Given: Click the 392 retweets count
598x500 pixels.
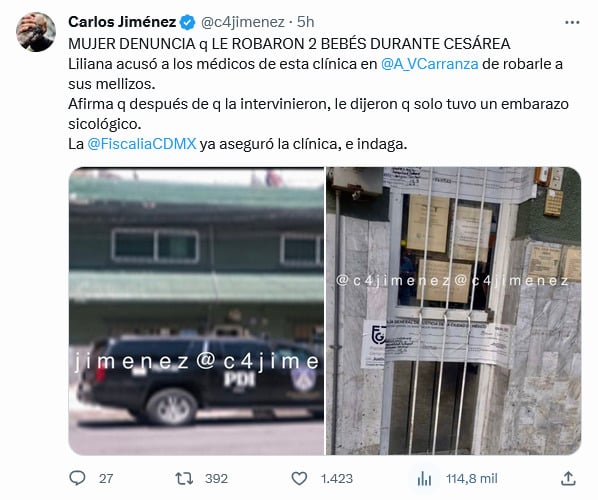Looking at the screenshot, I should 216,479.
